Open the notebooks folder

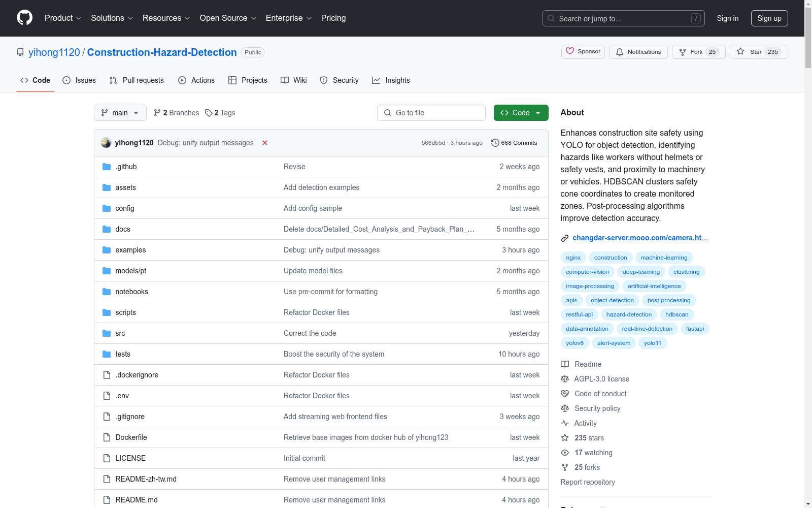pyautogui.click(x=131, y=292)
